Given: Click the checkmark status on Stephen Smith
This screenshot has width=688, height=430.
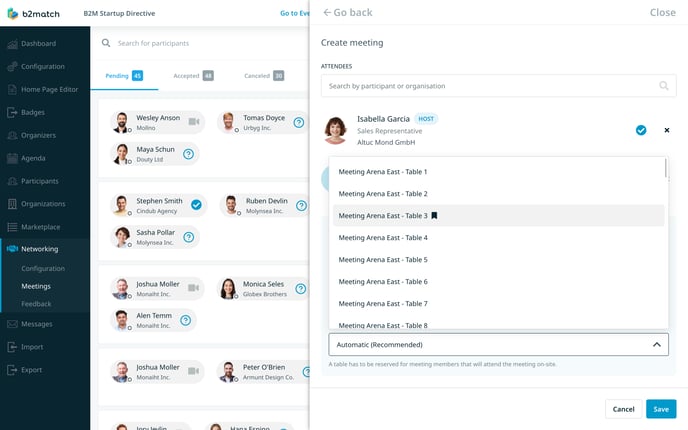Looking at the screenshot, I should (196, 205).
